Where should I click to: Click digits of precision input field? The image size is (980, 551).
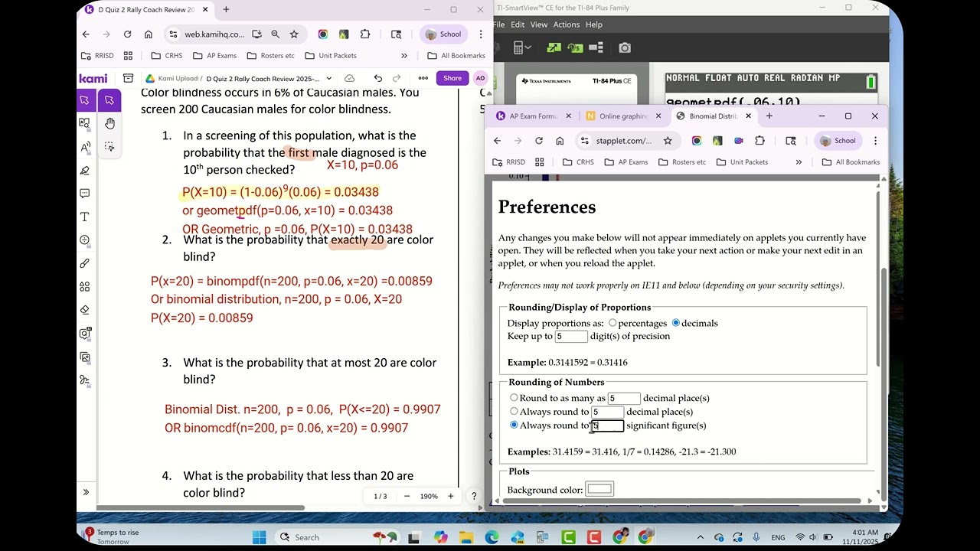pos(571,336)
